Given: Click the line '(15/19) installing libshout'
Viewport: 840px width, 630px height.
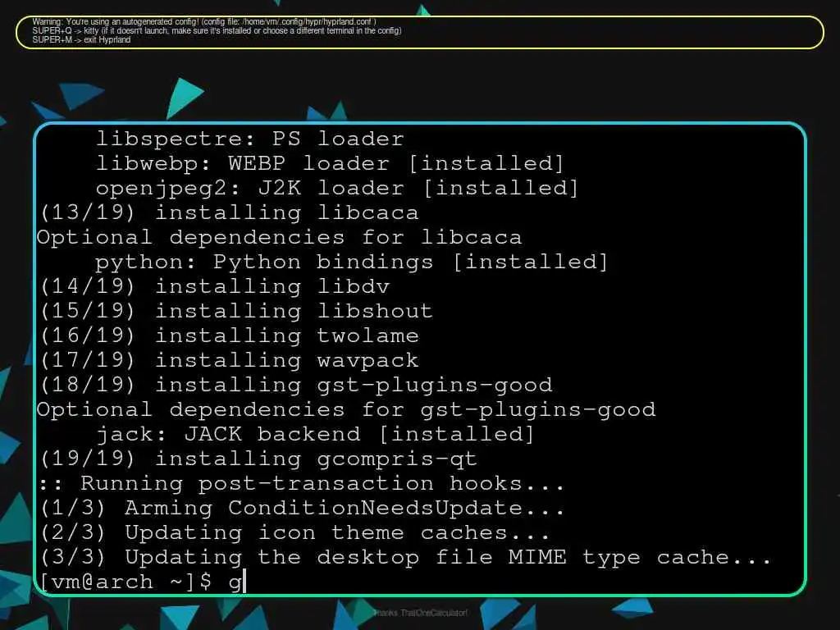Looking at the screenshot, I should tap(236, 311).
